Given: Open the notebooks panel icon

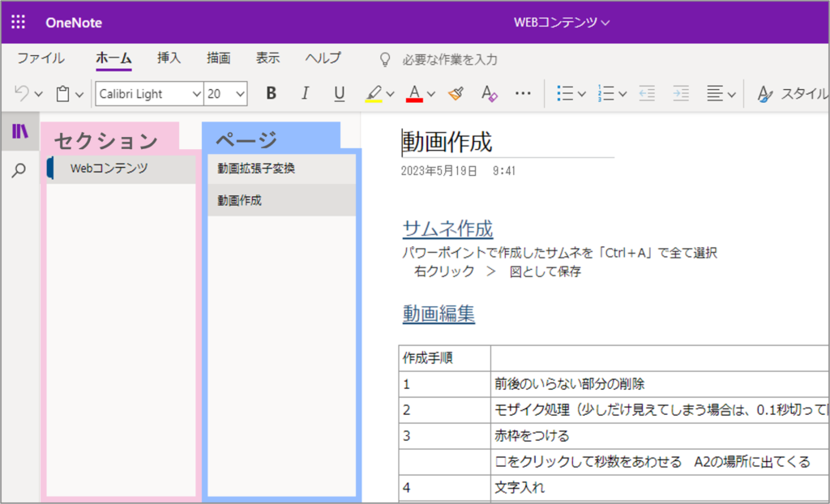Looking at the screenshot, I should point(19,133).
